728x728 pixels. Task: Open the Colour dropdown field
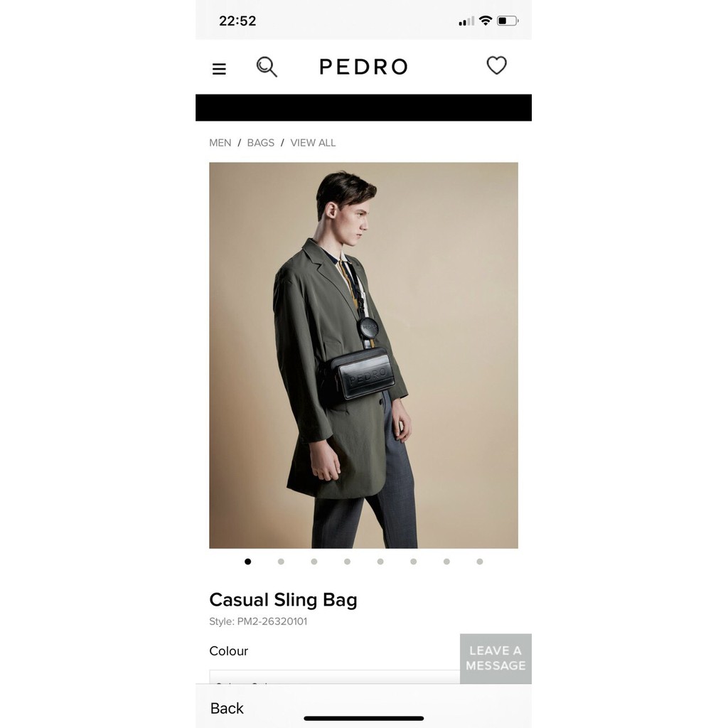(x=334, y=677)
